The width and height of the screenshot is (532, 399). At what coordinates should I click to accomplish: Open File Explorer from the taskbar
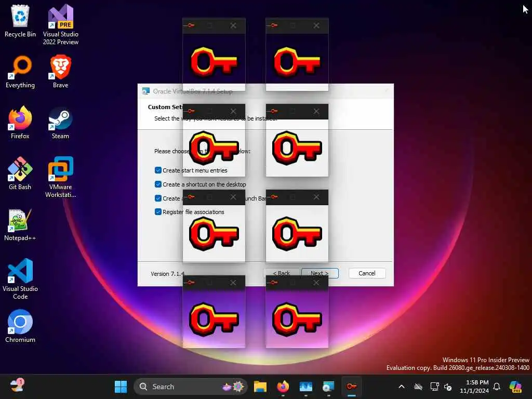[260, 387]
